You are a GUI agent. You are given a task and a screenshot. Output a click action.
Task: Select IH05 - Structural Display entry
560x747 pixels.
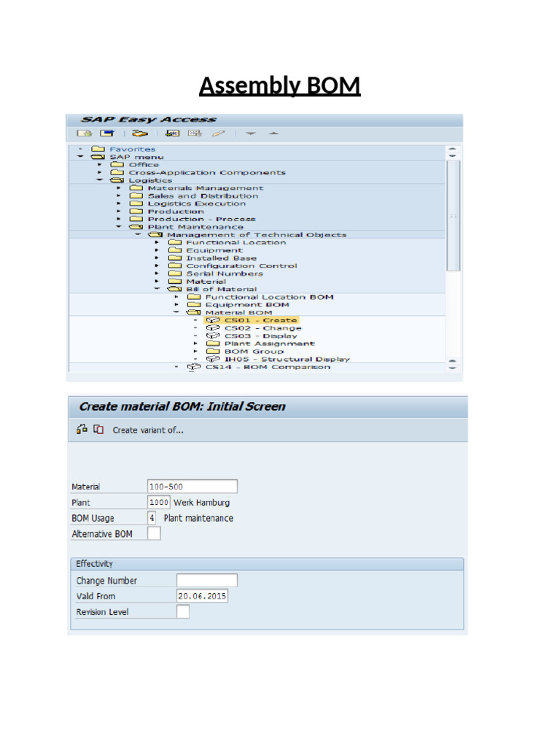pyautogui.click(x=287, y=359)
